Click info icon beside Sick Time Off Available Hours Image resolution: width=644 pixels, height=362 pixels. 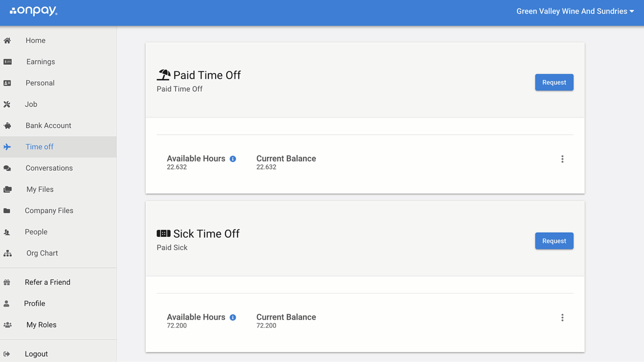tap(233, 317)
